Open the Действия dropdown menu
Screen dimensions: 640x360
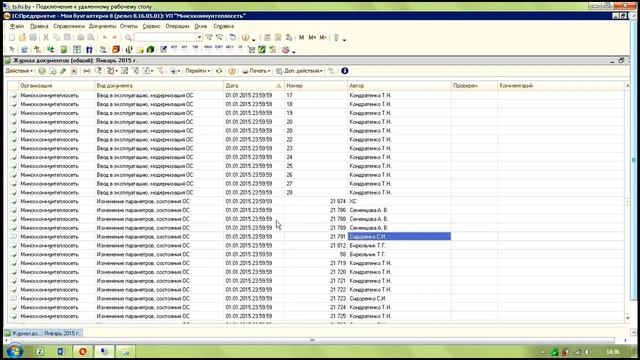(19, 71)
